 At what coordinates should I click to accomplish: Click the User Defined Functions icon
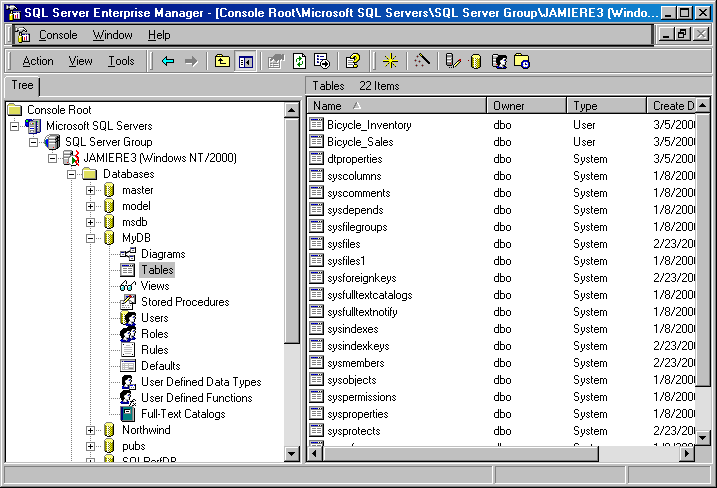pyautogui.click(x=128, y=398)
